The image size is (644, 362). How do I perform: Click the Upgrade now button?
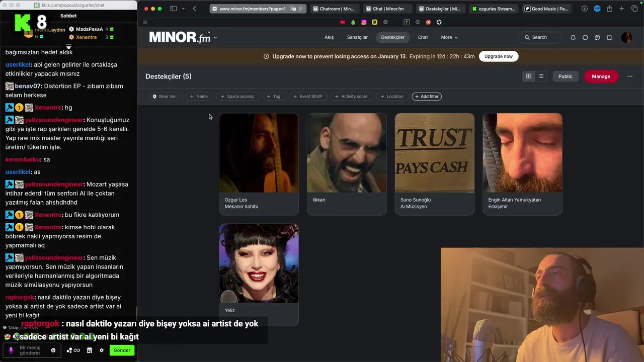coord(499,56)
